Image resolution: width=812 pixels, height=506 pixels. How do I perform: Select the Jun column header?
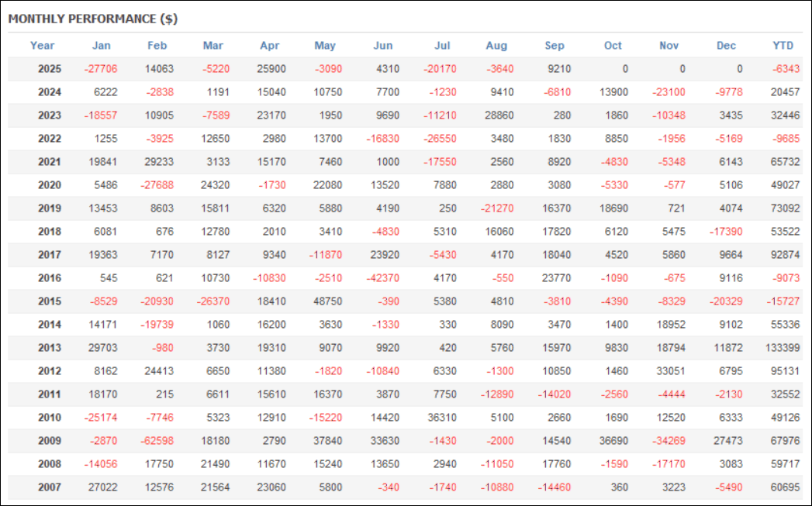tap(383, 46)
